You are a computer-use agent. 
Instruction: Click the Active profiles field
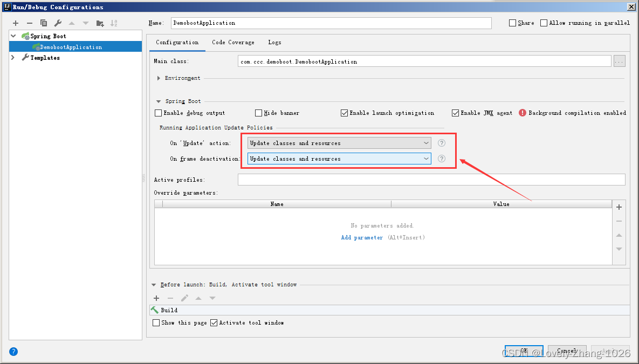coord(431,180)
